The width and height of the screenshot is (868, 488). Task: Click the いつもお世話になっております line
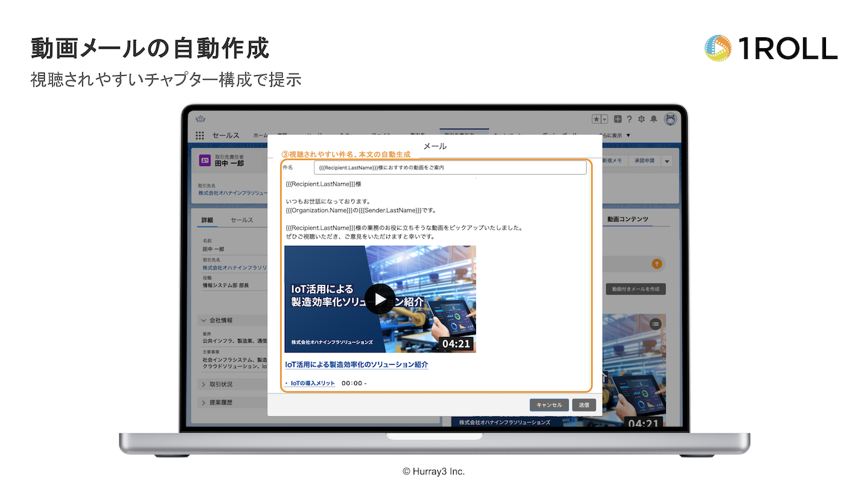pos(328,201)
